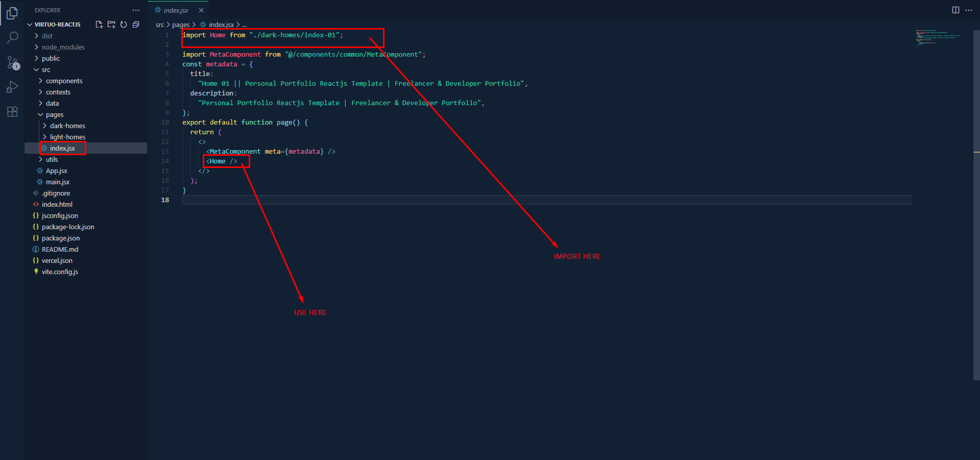Open the editor more actions menu
The image size is (980, 460).
click(969, 10)
